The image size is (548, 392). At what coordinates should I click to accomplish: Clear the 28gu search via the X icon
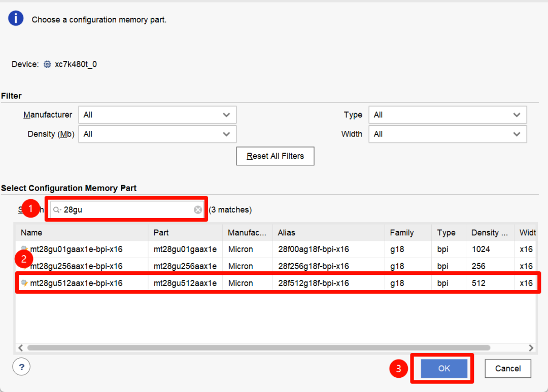pyautogui.click(x=197, y=209)
